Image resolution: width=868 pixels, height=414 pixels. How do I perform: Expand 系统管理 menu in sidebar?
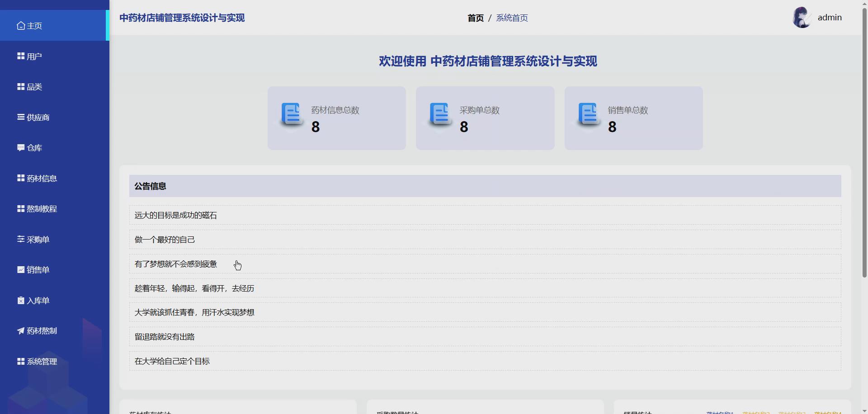point(54,362)
